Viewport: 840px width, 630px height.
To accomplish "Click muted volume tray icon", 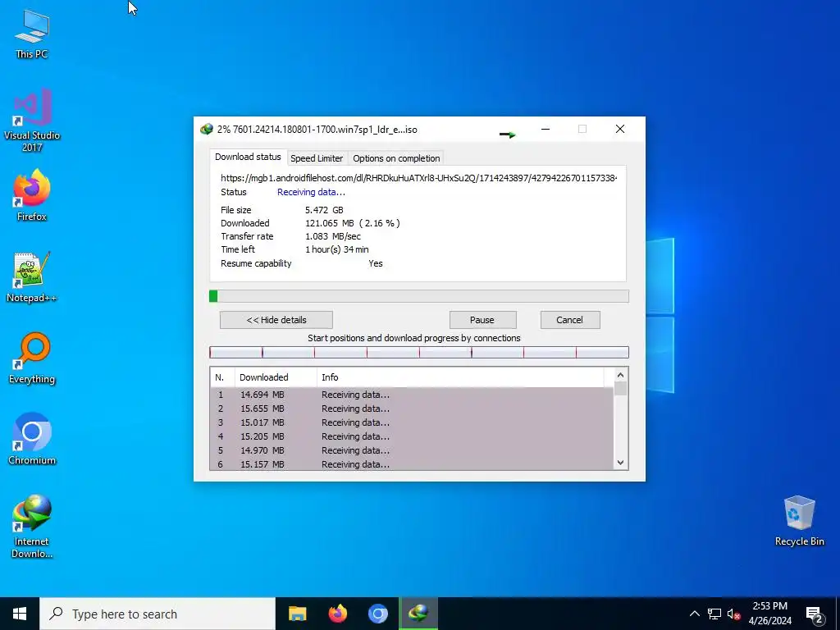I will tap(733, 614).
